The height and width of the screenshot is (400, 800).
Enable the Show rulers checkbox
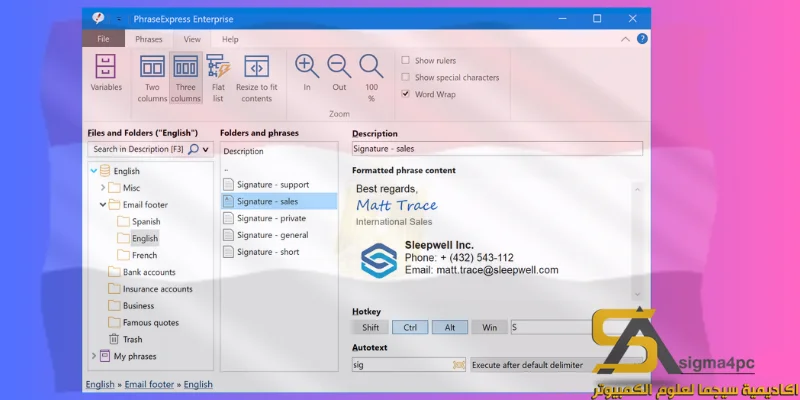[406, 60]
